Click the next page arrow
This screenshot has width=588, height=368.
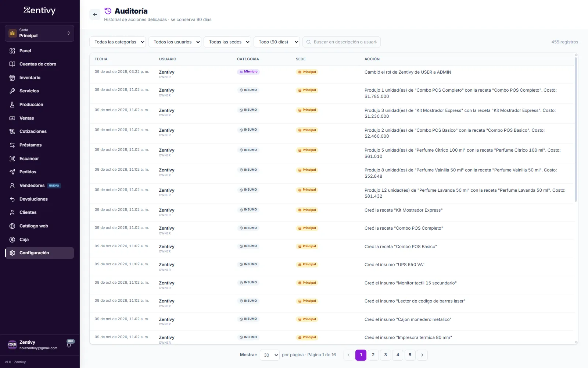click(x=422, y=355)
